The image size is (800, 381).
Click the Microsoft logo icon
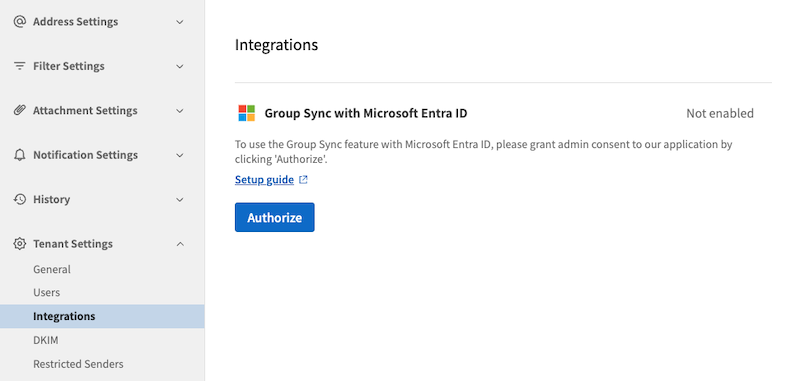[246, 113]
